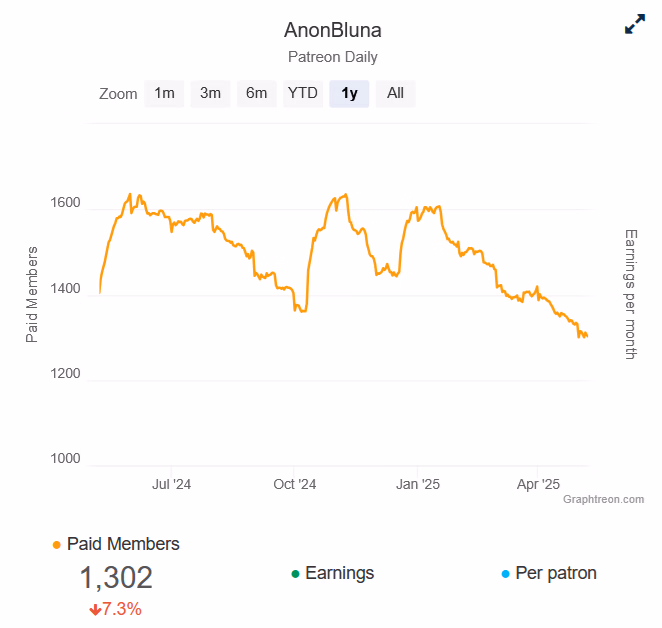Set zoom range to 3m
Viewport: 662px width, 628px height.
tap(210, 93)
